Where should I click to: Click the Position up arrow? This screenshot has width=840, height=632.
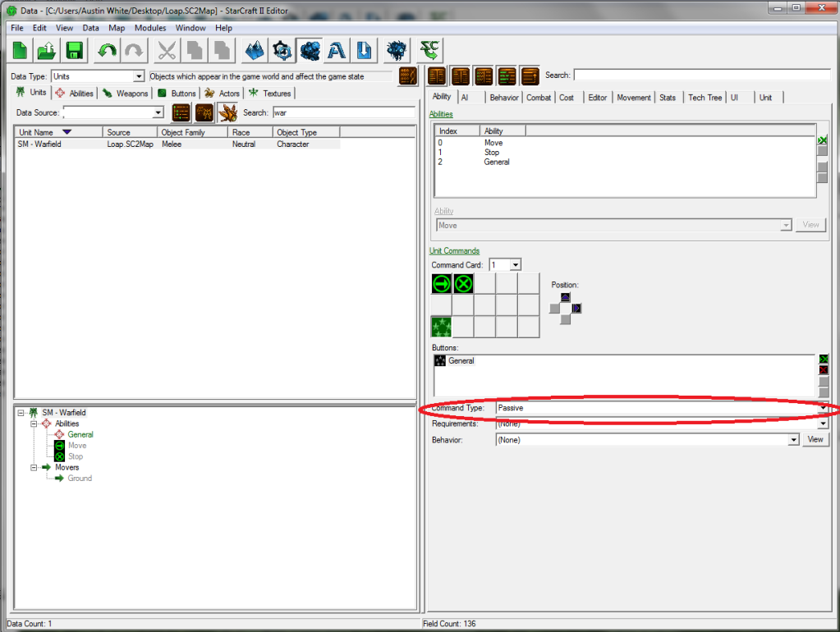[x=565, y=297]
